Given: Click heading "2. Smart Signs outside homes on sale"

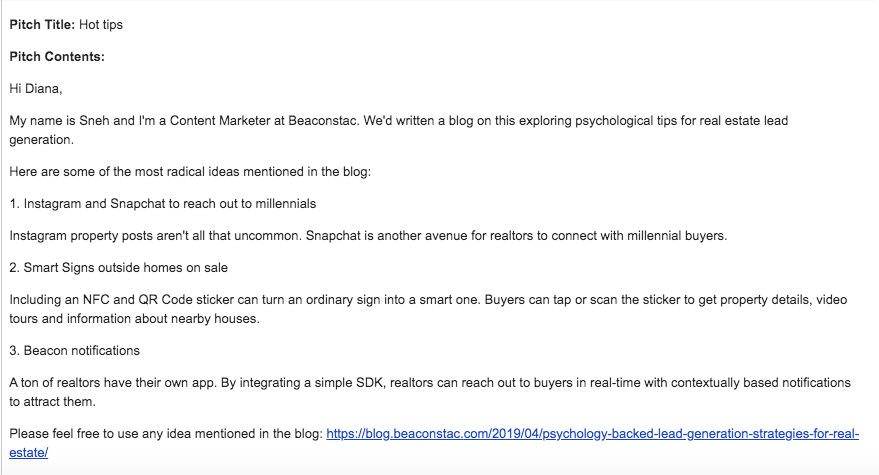Looking at the screenshot, I should (x=118, y=268).
